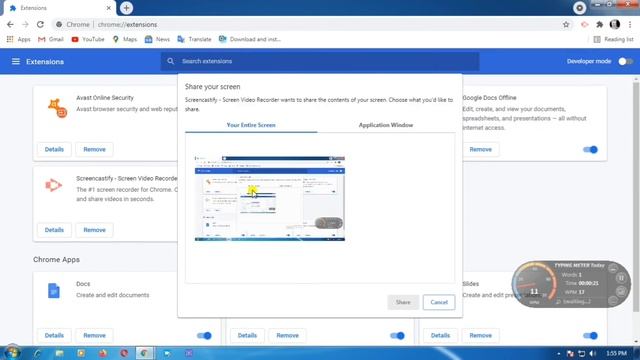Screen dimensions: 640x360
Task: Toggle the Docs app enable switch
Action: pyautogui.click(x=204, y=336)
